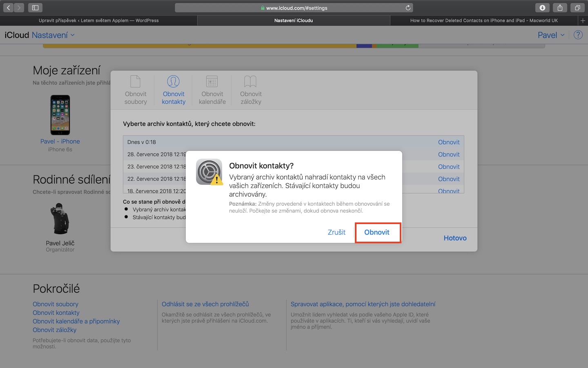Switch to the Nastavení iCloudu tab
This screenshot has height=368, width=588.
[x=294, y=20]
